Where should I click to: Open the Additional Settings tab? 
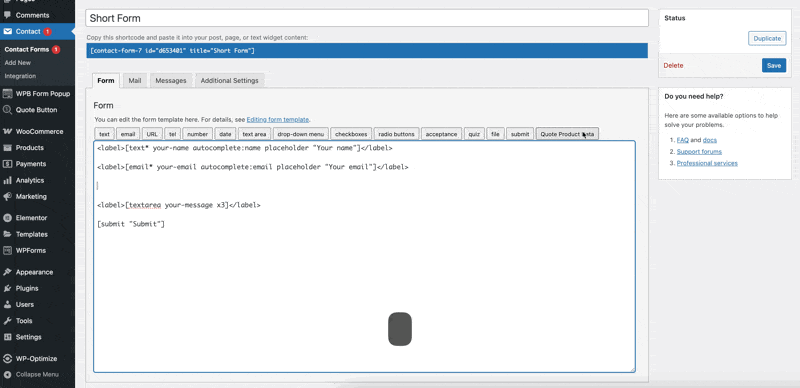[x=230, y=81]
